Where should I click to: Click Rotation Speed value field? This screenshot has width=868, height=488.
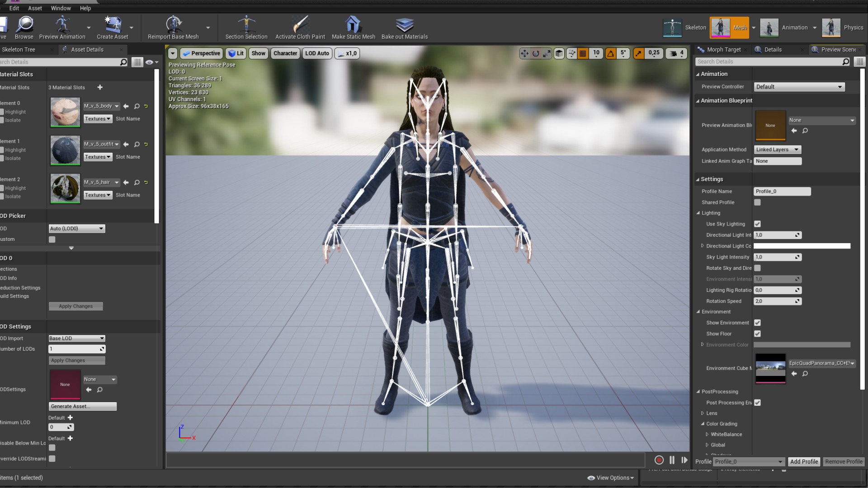(x=778, y=301)
